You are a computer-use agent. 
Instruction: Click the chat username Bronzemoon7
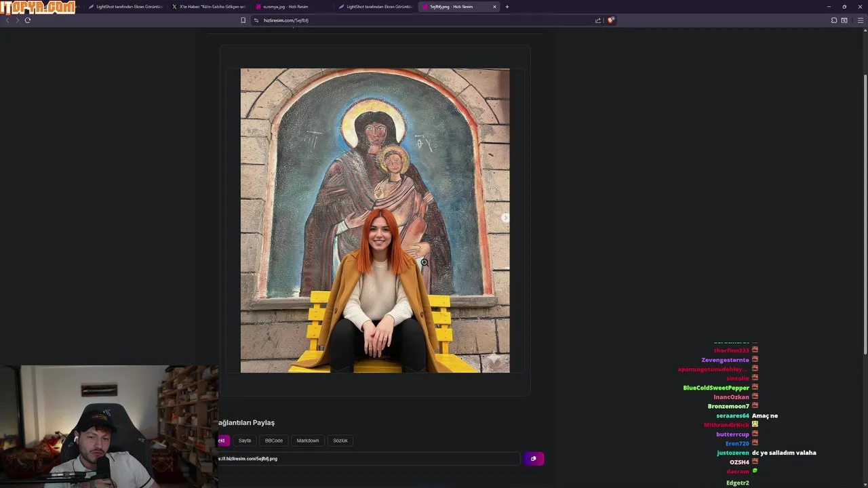point(728,406)
